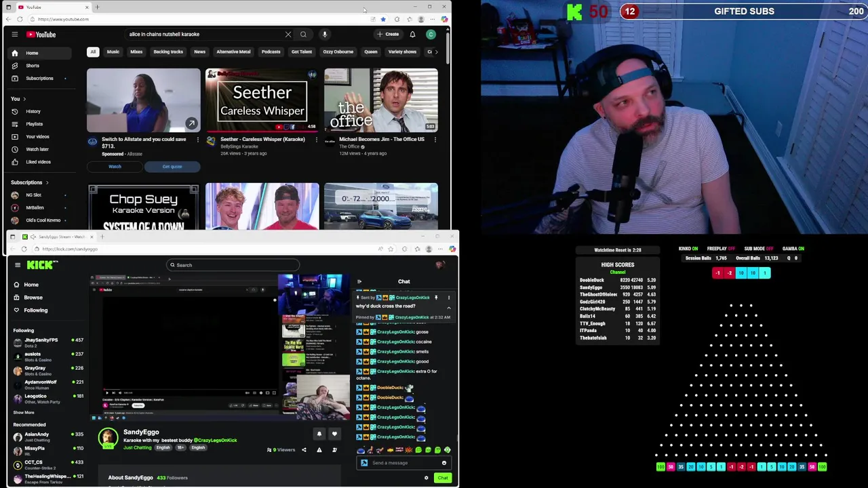
Task: Toggle the Kick sidebar hamburger menu
Action: (x=17, y=265)
